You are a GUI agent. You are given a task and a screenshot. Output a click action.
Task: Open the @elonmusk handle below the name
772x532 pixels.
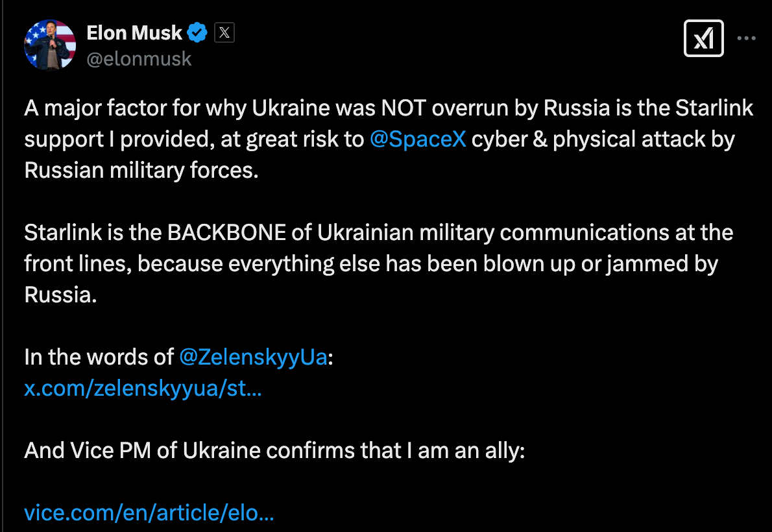click(139, 58)
